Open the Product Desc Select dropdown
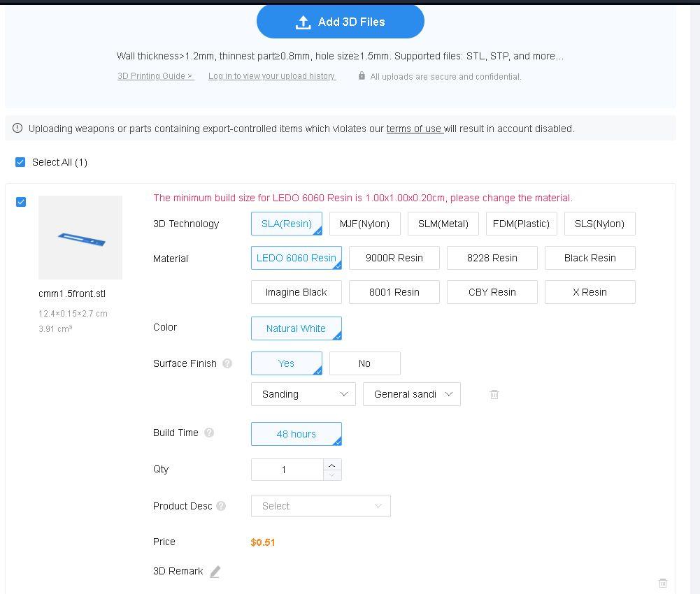 (320, 506)
